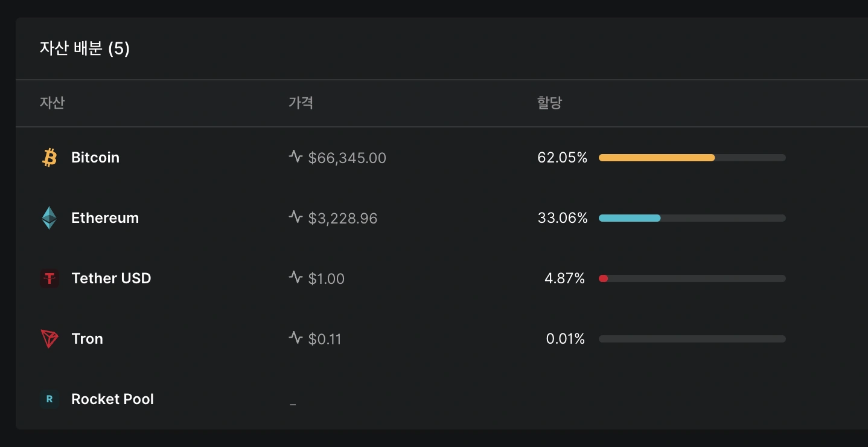
Task: Open the price chart icon beside $66,345.00
Action: point(295,156)
